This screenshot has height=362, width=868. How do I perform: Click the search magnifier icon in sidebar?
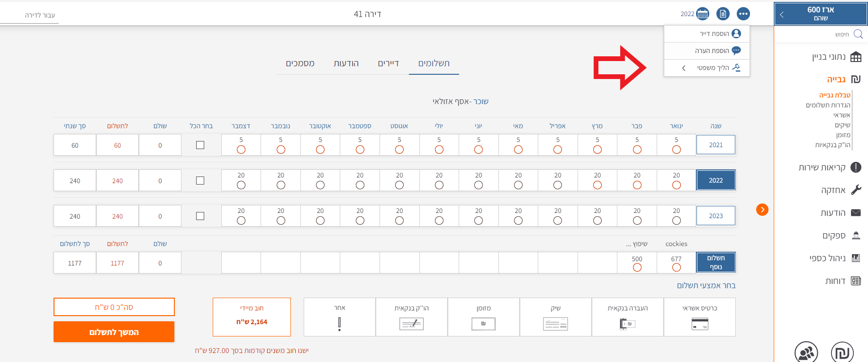coord(858,34)
